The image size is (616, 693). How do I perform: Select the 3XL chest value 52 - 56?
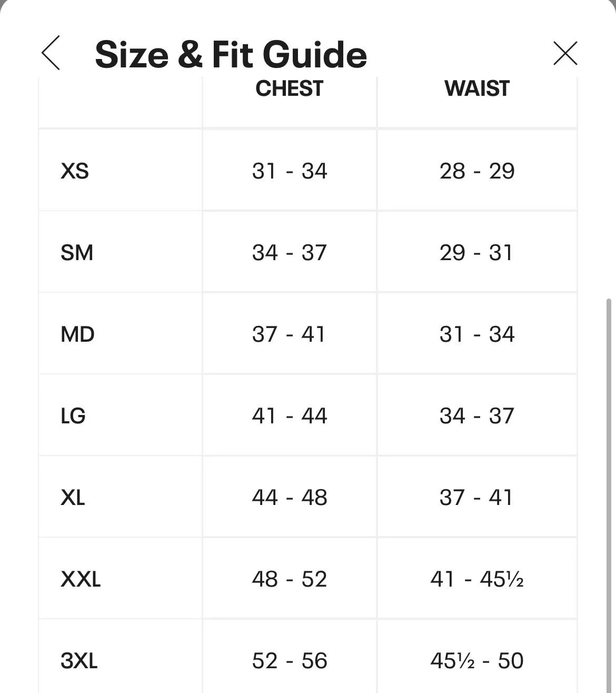tap(290, 661)
